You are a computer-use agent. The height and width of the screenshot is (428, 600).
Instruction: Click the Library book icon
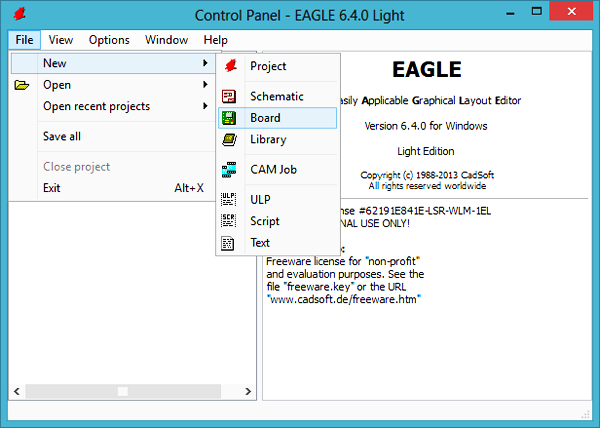(x=229, y=140)
